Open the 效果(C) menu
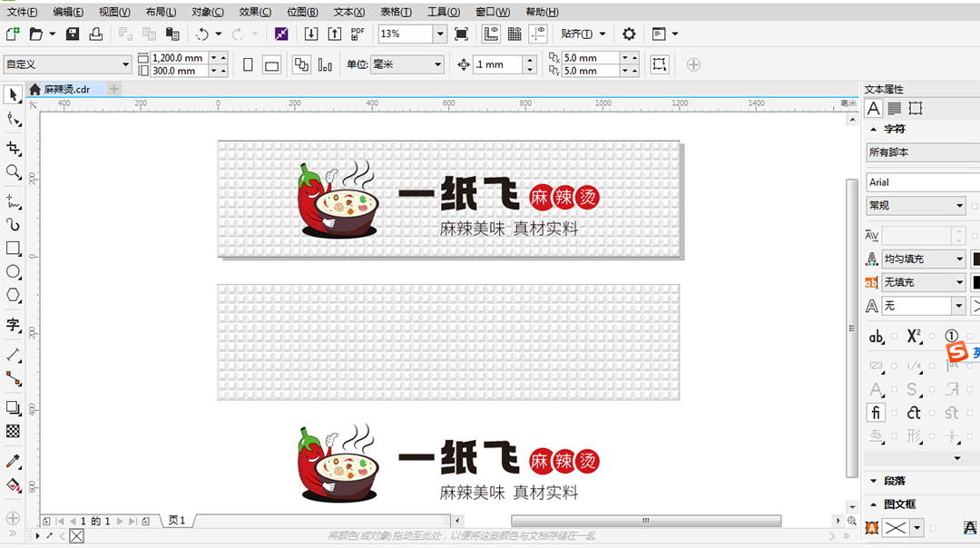The width and height of the screenshot is (980, 548). point(255,12)
